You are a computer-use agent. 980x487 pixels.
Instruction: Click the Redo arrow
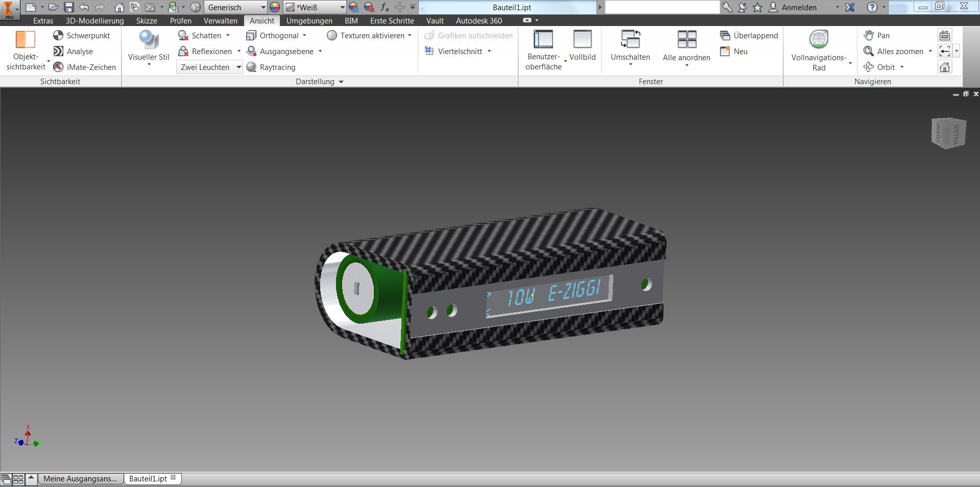[100, 7]
